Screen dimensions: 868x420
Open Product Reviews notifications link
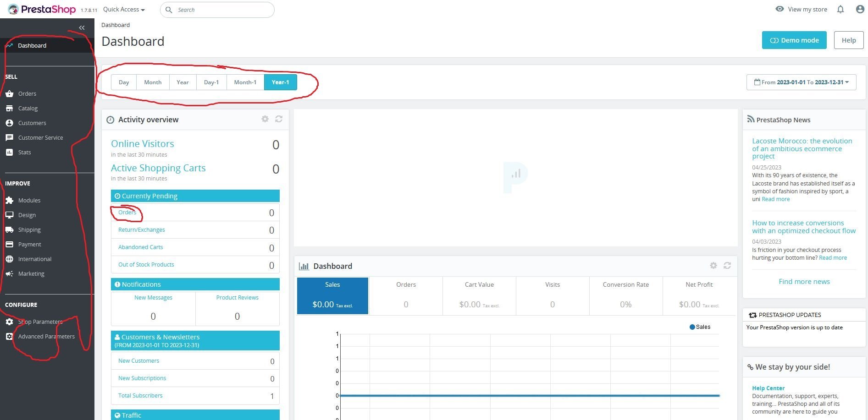tap(237, 298)
